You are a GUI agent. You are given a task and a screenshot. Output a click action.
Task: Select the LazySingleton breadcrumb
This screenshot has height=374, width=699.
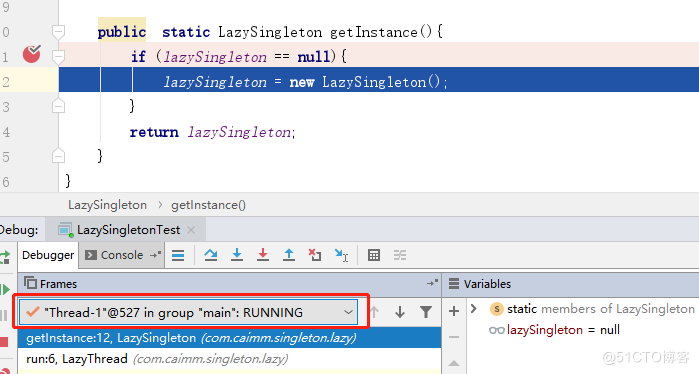[107, 205]
